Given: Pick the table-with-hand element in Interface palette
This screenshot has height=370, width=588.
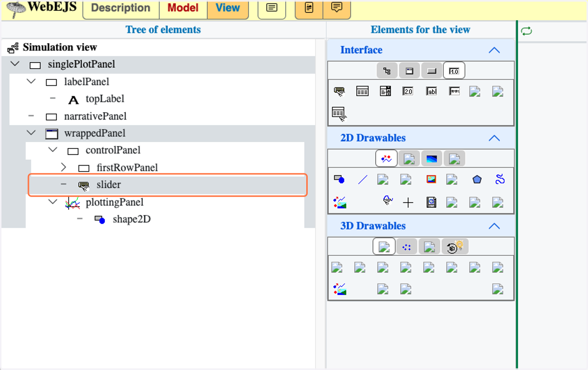Looking at the screenshot, I should pos(339,113).
